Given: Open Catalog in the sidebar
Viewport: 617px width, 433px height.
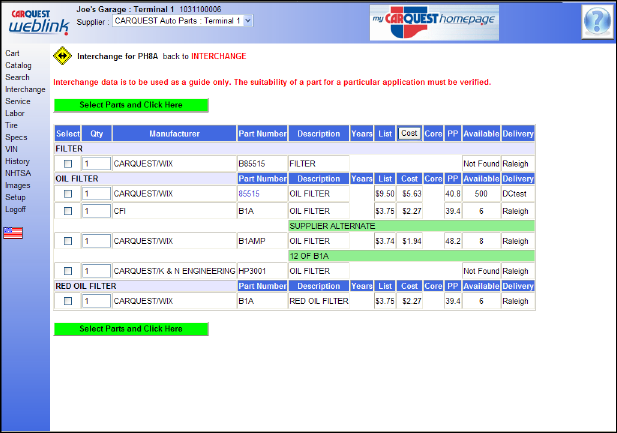Looking at the screenshot, I should click(18, 65).
